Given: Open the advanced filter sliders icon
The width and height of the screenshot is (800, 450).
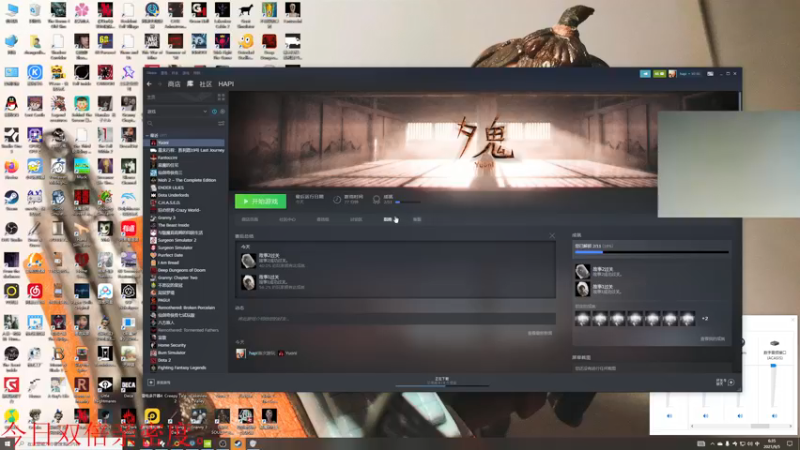Looking at the screenshot, I should pos(221,123).
